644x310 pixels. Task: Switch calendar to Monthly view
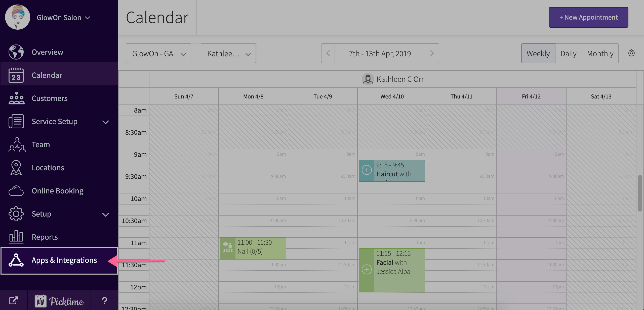[x=600, y=54]
